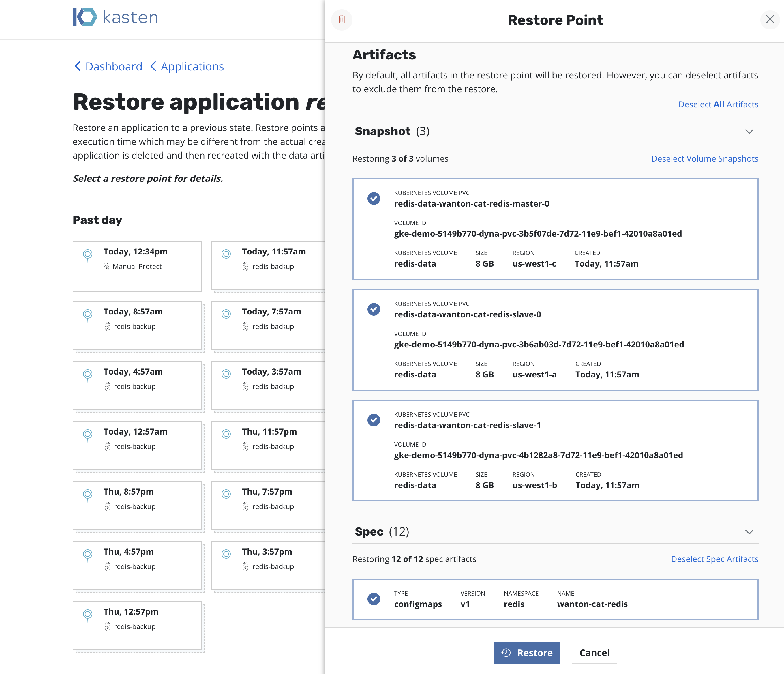The width and height of the screenshot is (784, 674).
Task: Click ribbon icon on Today 8:57am card
Action: [107, 326]
